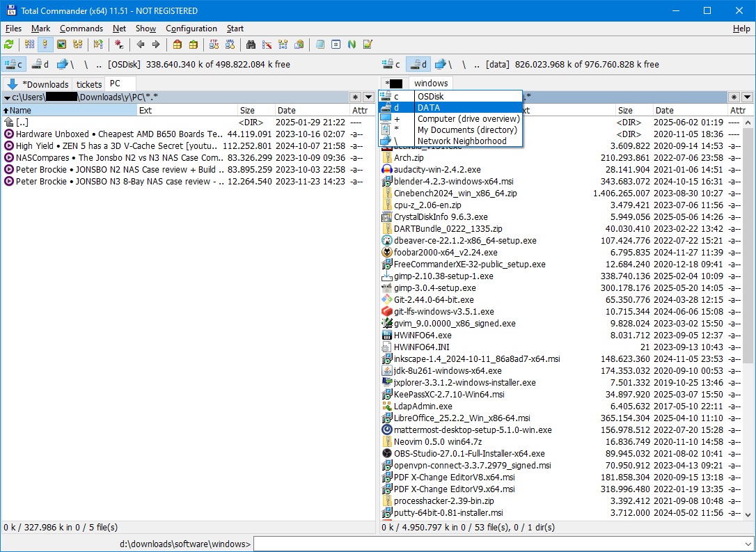Click right panel scrollbar up arrow
The image size is (756, 552).
point(748,122)
